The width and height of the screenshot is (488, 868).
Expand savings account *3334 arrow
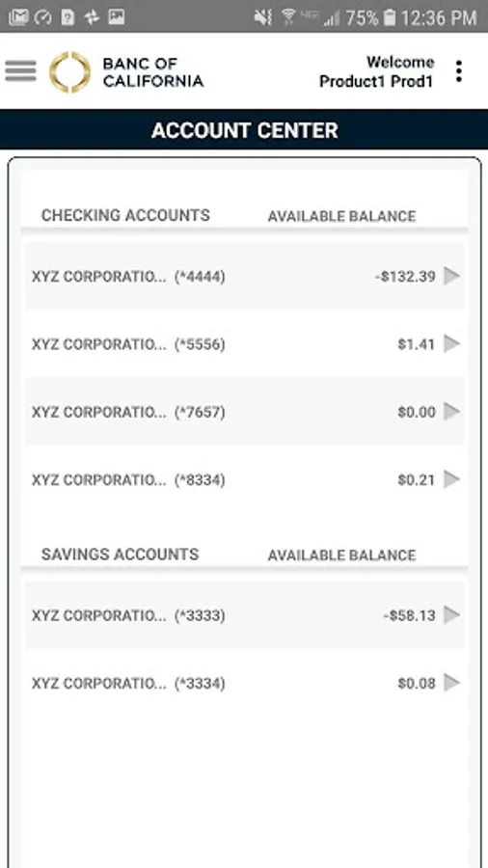click(452, 683)
